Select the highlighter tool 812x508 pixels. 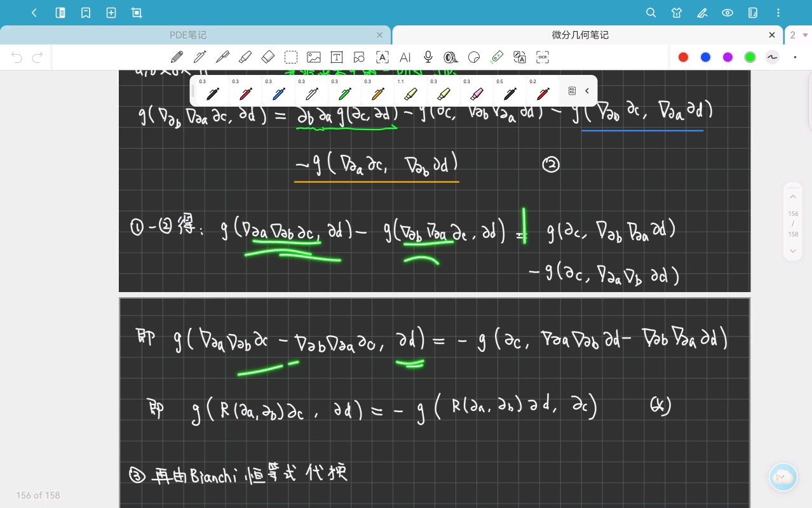(245, 57)
